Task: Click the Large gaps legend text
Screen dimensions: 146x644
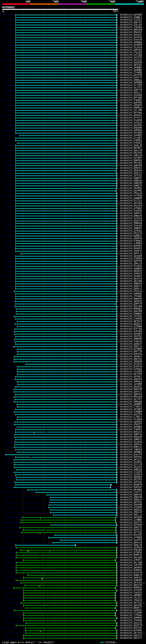Action: 28,642
